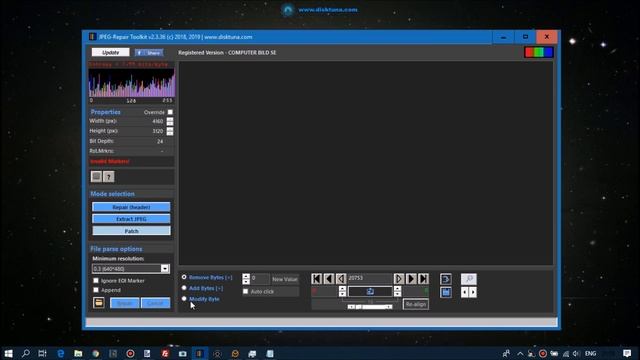This screenshot has width=640, height=360.
Task: Jump to the first position control
Action: pyautogui.click(x=316, y=279)
